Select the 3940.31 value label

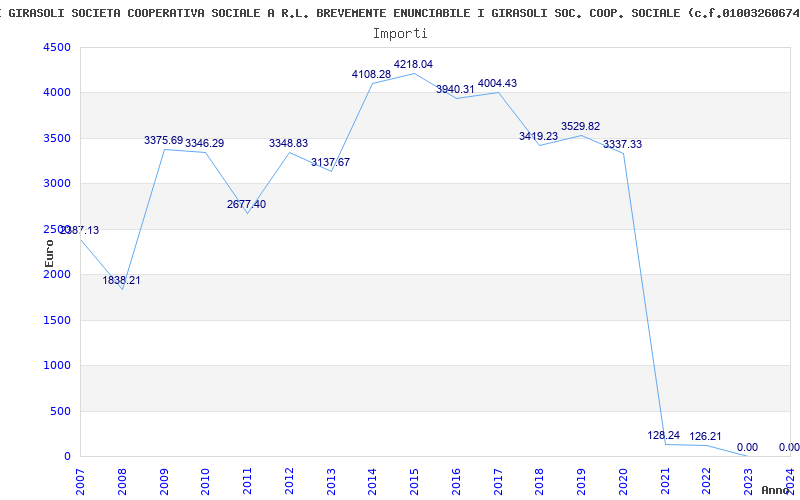(x=455, y=89)
